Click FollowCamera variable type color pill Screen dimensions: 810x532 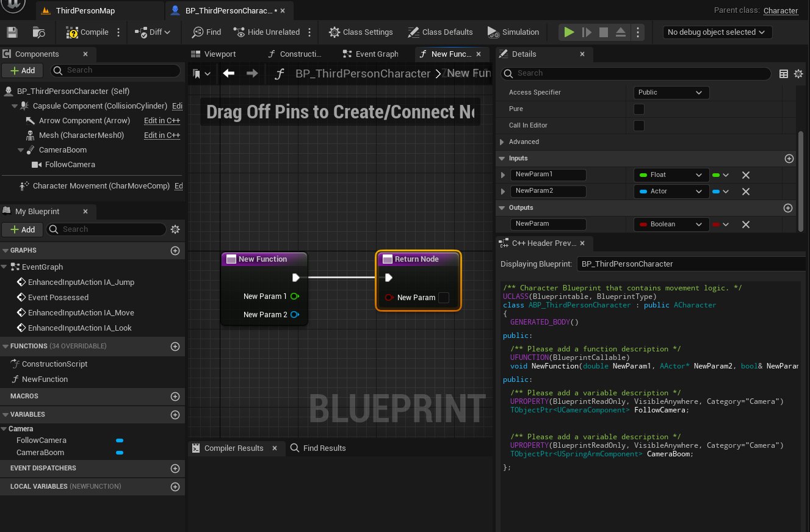tap(120, 440)
